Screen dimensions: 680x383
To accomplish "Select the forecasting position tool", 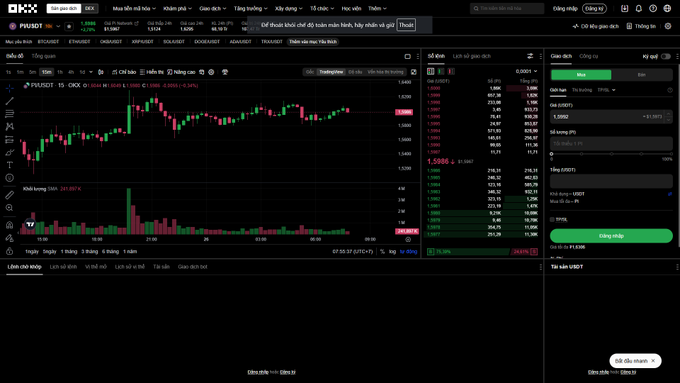I will point(10,140).
